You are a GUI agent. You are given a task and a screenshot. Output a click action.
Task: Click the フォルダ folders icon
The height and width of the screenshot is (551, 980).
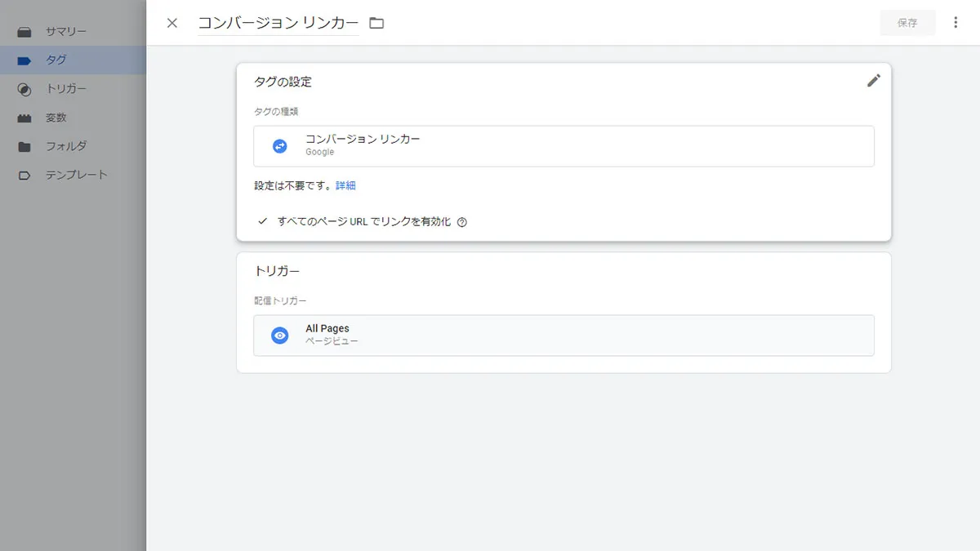point(23,145)
